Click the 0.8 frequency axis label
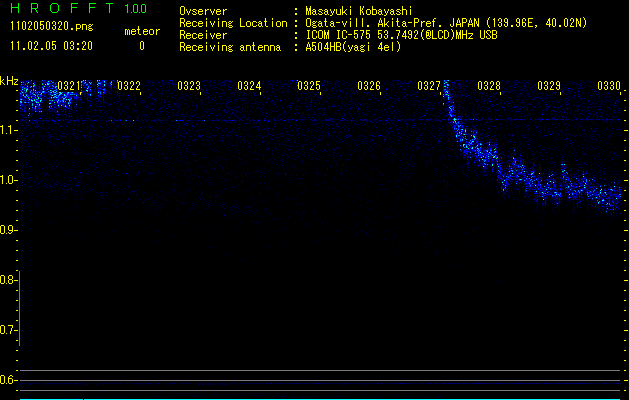 point(9,280)
